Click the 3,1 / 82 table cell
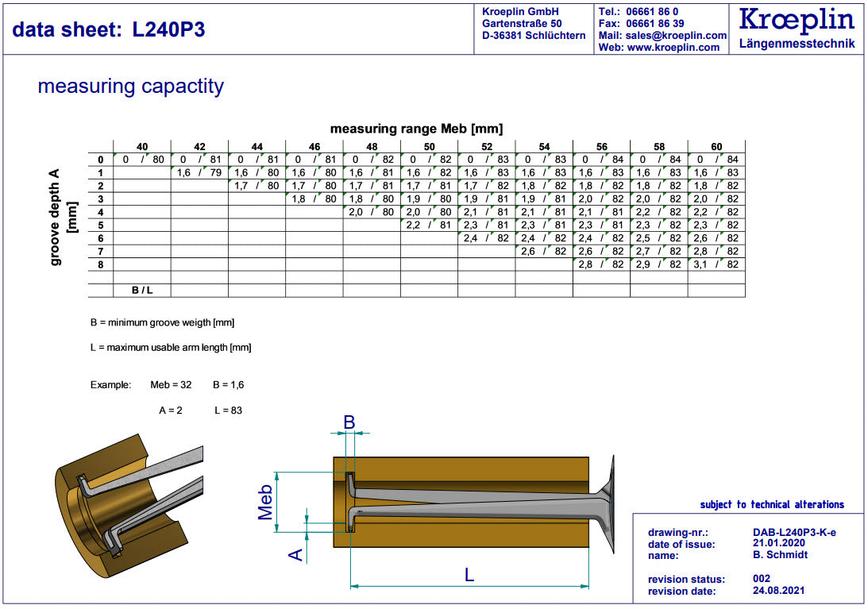This screenshot has width=868, height=609. pyautogui.click(x=716, y=264)
